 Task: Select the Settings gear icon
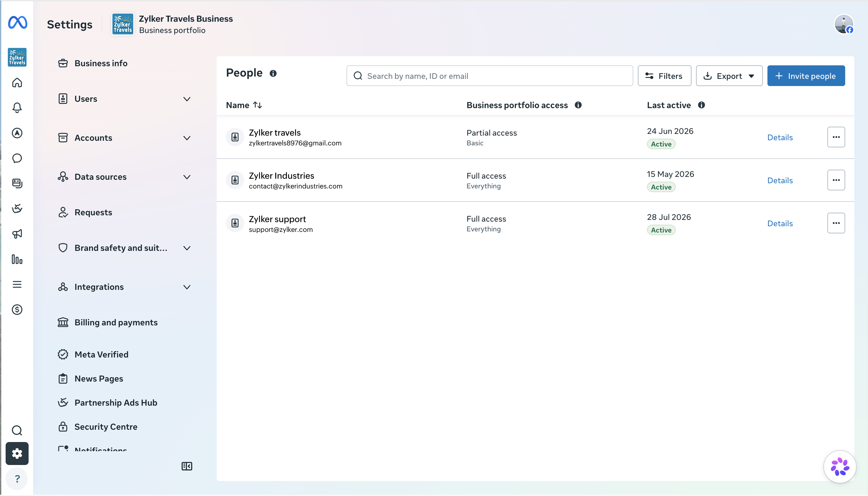pos(17,453)
